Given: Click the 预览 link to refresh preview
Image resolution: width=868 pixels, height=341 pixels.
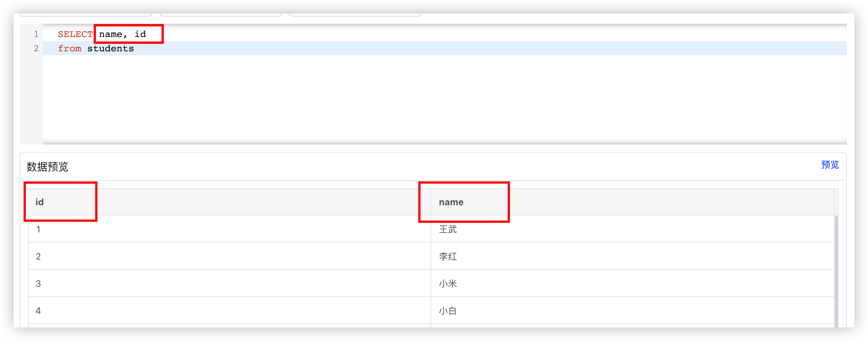Looking at the screenshot, I should click(830, 165).
